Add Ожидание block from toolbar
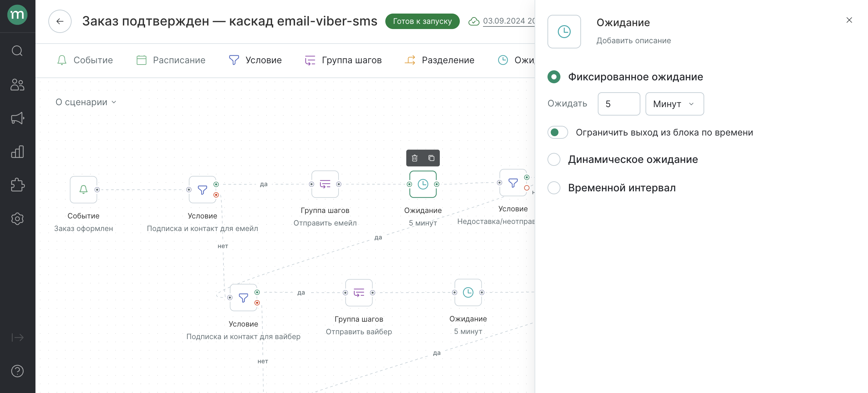The width and height of the screenshot is (868, 393). coord(516,60)
